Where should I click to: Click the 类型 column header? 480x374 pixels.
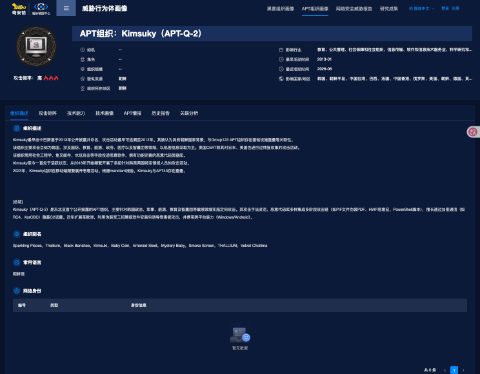coord(54,305)
